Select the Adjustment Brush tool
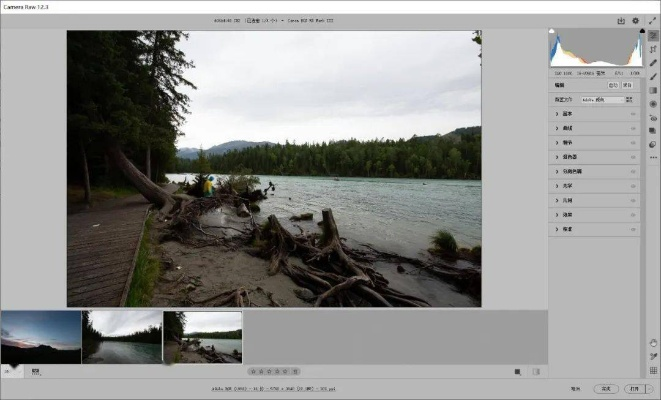 653,77
